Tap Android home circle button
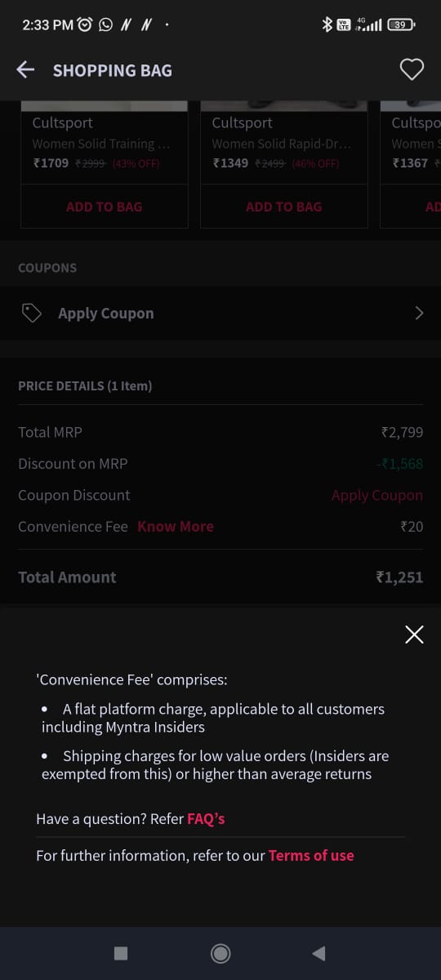This screenshot has width=441, height=980. (x=220, y=953)
